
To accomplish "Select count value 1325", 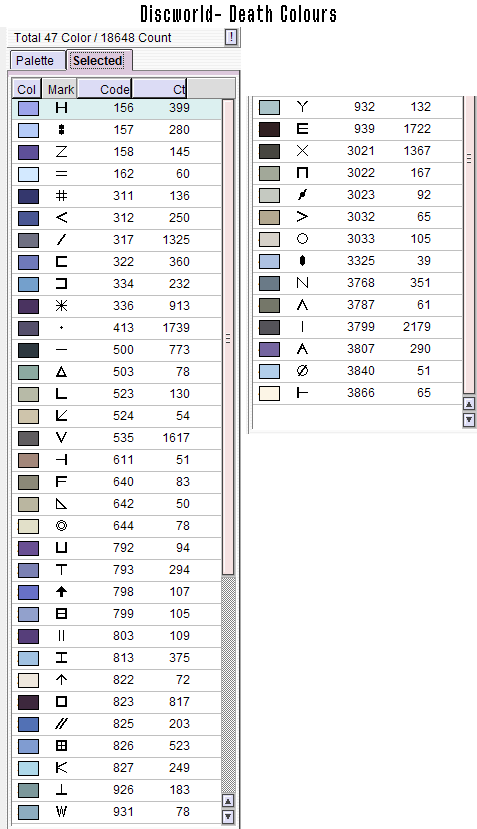I will click(x=176, y=240).
